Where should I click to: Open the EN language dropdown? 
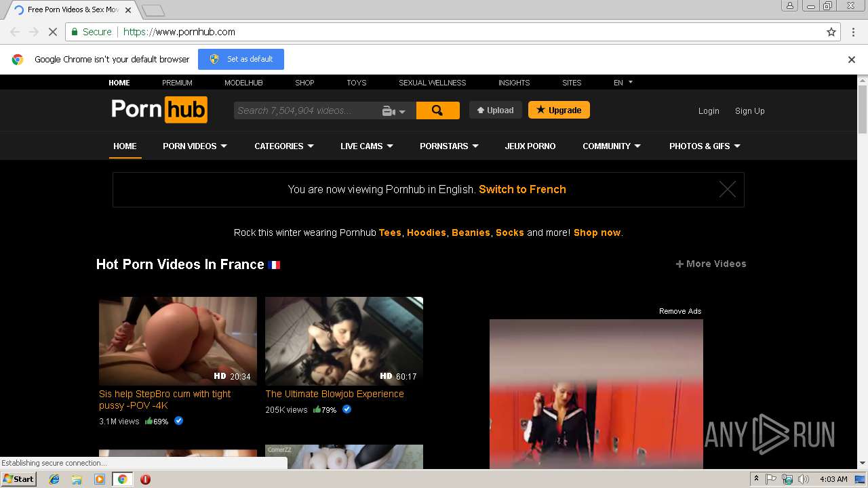[x=623, y=83]
